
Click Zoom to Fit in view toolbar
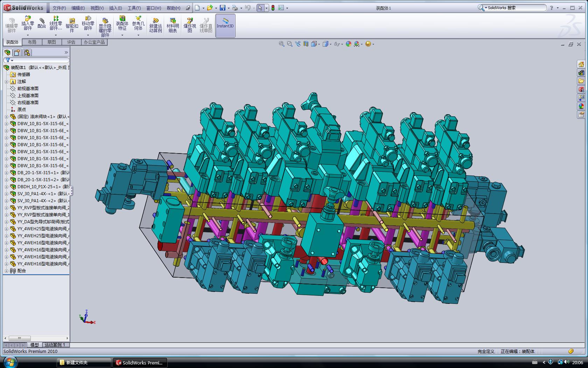tap(281, 44)
